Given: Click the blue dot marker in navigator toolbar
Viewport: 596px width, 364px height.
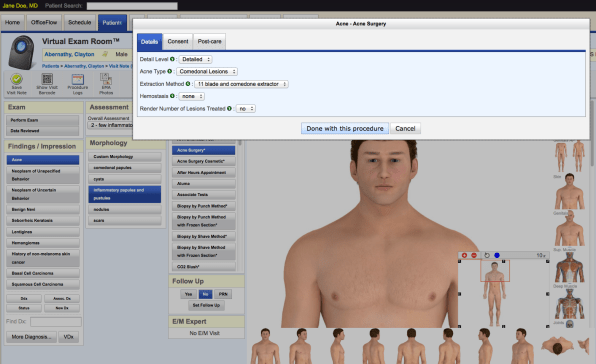Looking at the screenshot, I should click(x=497, y=255).
